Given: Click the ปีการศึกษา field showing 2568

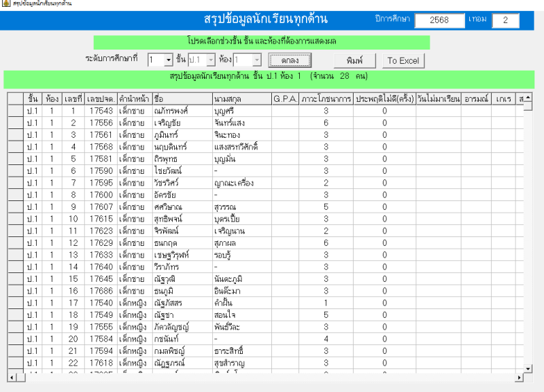Looking at the screenshot, I should tap(439, 20).
